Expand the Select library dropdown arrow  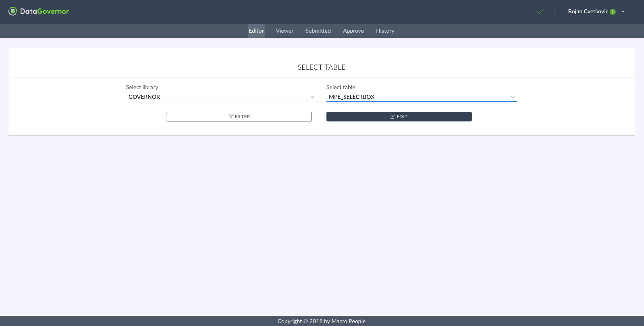point(312,97)
